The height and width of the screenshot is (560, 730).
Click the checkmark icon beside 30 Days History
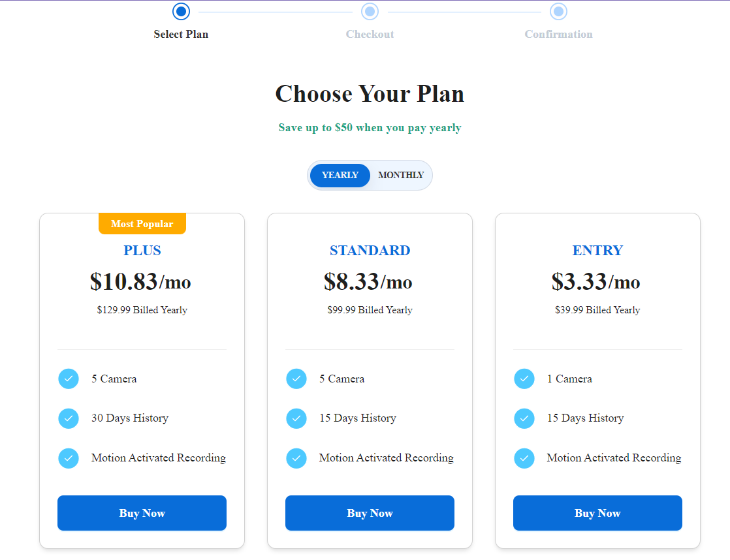coord(69,418)
